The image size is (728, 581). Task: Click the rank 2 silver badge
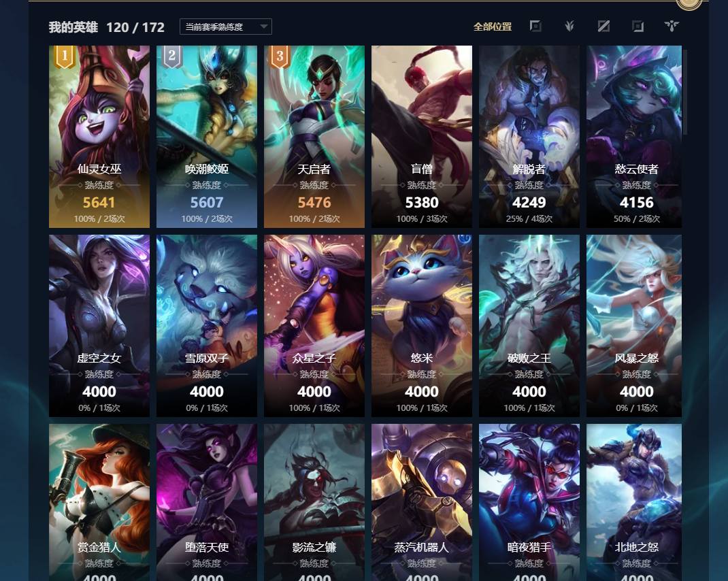[171, 56]
